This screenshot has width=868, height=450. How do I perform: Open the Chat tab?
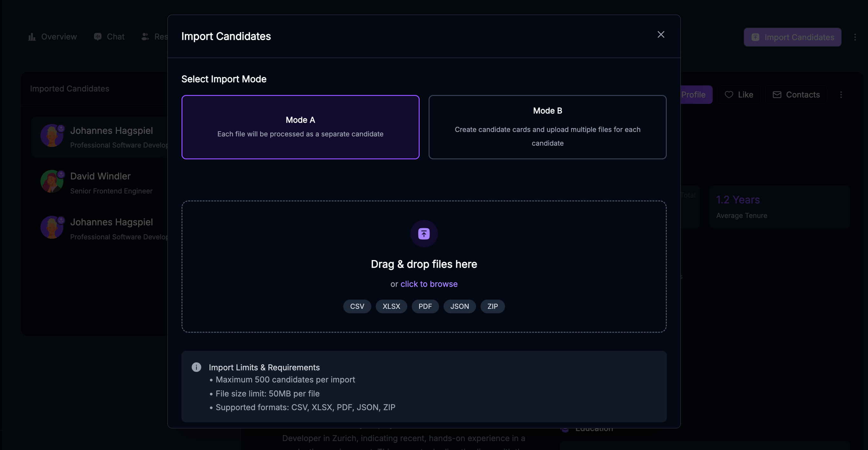point(109,37)
